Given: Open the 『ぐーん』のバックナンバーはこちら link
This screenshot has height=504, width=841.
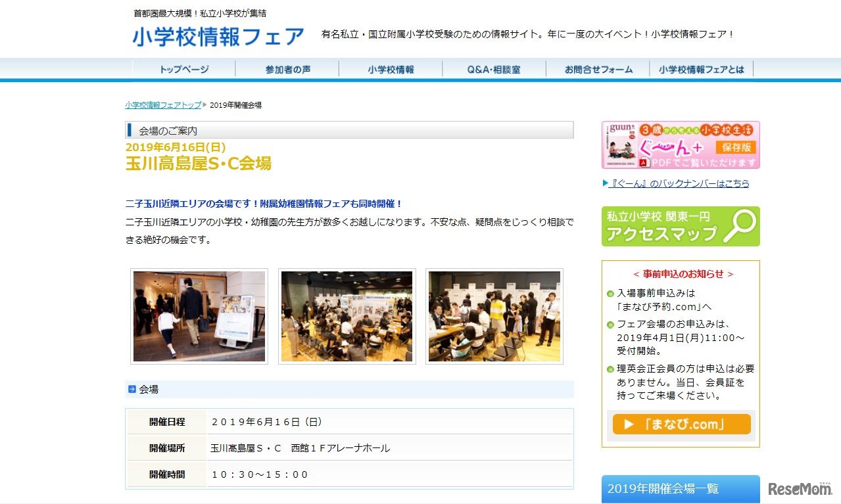Looking at the screenshot, I should 680,183.
